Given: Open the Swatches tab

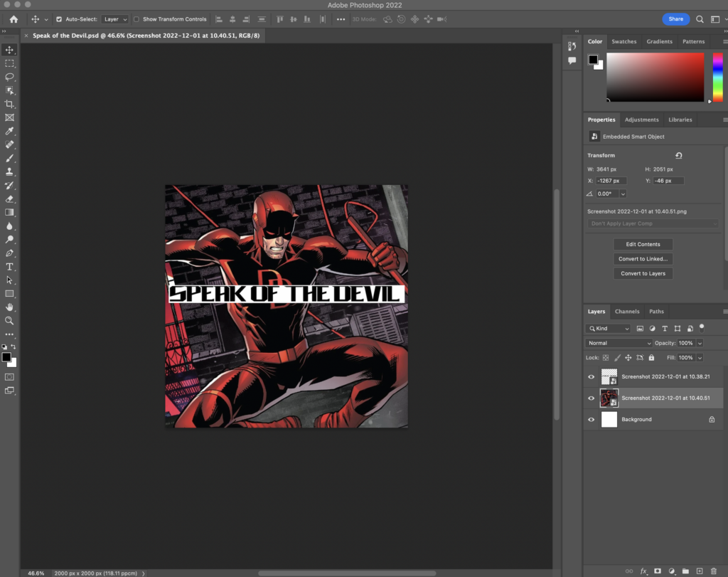Looking at the screenshot, I should [x=624, y=41].
